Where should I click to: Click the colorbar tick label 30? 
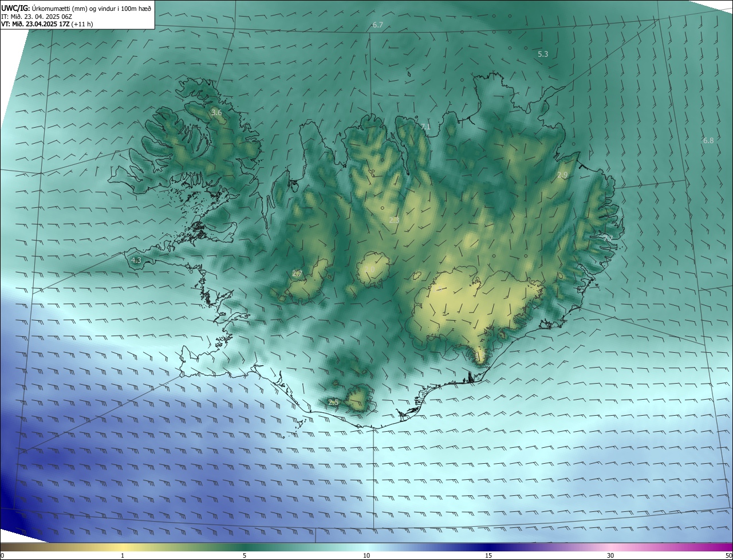(x=610, y=555)
